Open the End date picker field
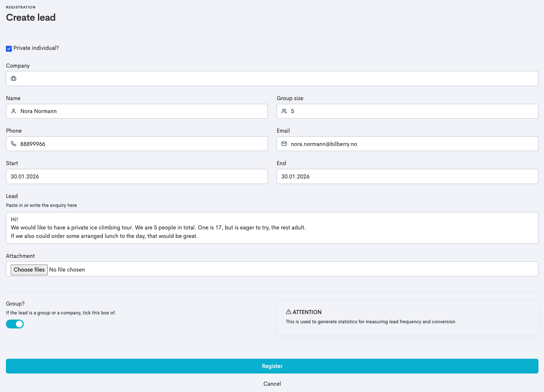This screenshot has height=392, width=544. tap(407, 177)
